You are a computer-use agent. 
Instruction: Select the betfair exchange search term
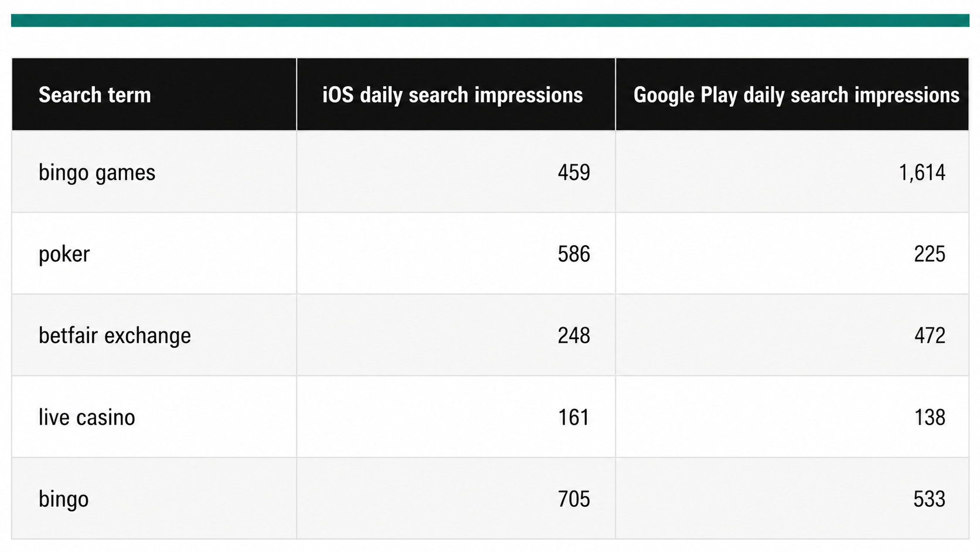pyautogui.click(x=114, y=336)
